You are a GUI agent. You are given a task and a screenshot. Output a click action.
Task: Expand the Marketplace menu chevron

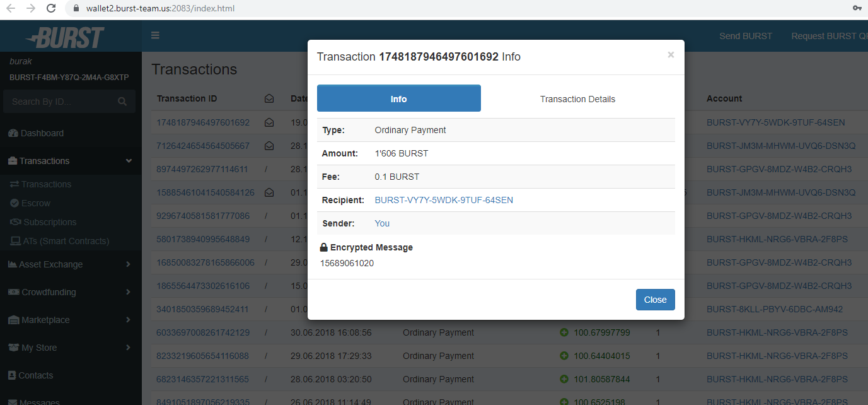[x=128, y=320]
